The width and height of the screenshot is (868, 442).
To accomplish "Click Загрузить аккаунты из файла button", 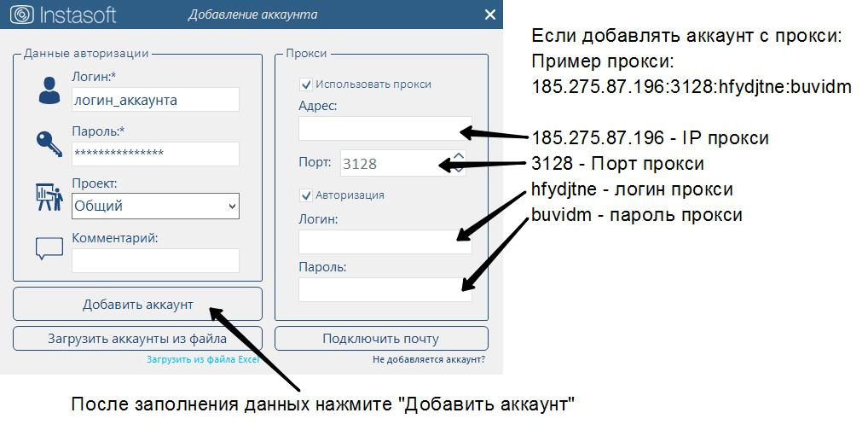I will click(138, 339).
